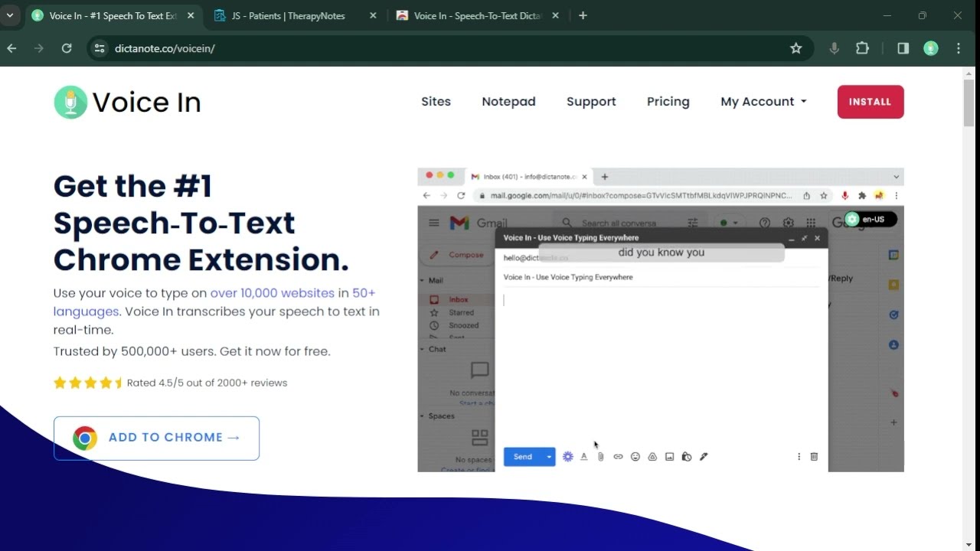This screenshot has height=551, width=980.
Task: Open the Pricing page
Action: coord(668,102)
